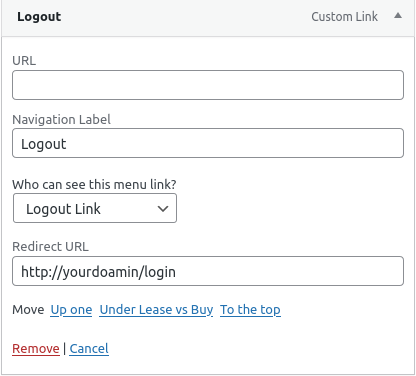Open the Logout Link dropdown

[x=95, y=208]
